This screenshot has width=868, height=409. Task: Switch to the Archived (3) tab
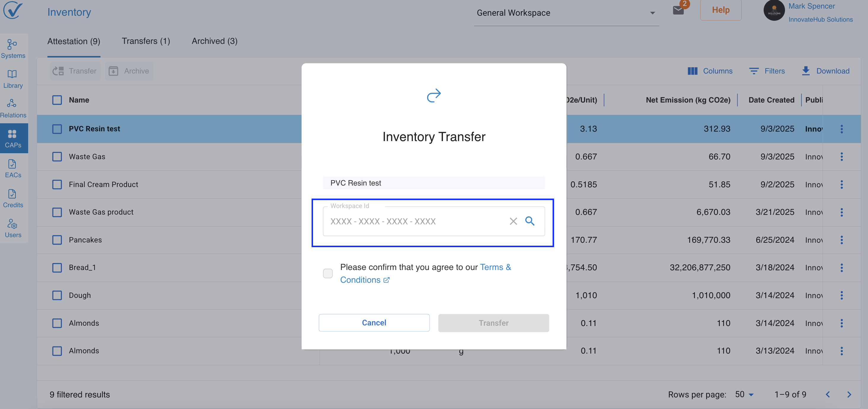tap(214, 41)
